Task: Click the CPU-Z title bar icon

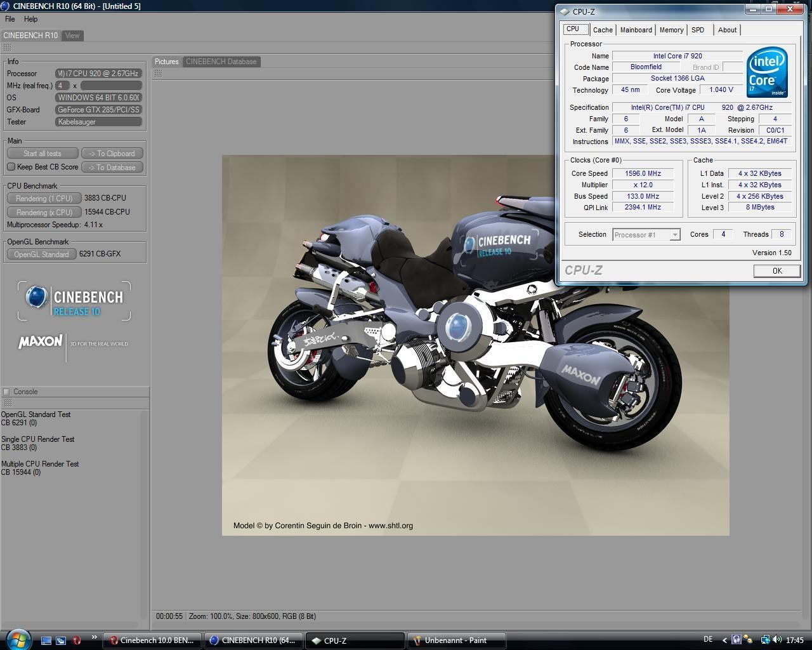Action: coord(565,11)
